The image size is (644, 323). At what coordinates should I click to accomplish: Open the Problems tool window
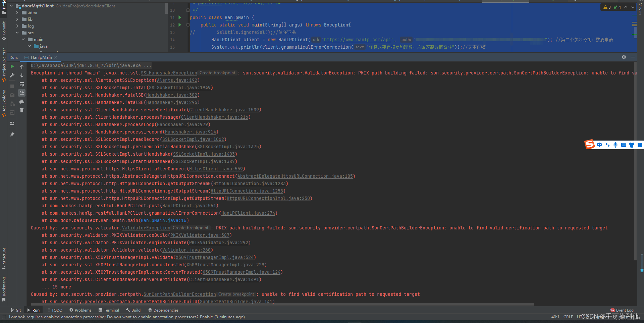tap(80, 310)
